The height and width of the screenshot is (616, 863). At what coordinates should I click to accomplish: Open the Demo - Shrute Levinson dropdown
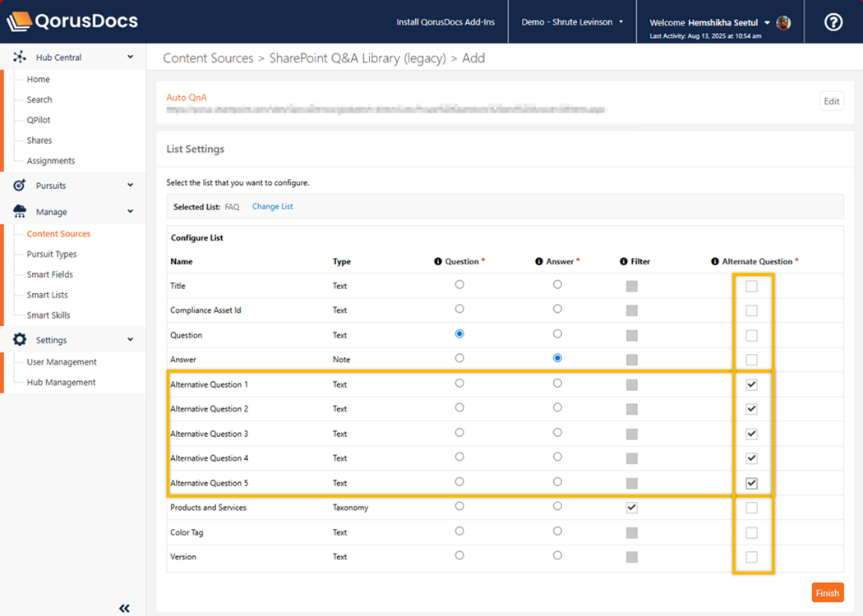[x=572, y=22]
